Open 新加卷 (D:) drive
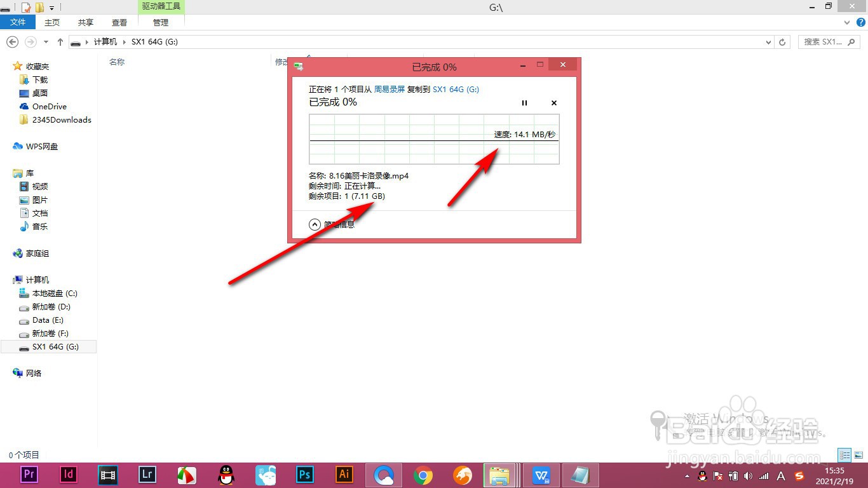 [51, 306]
